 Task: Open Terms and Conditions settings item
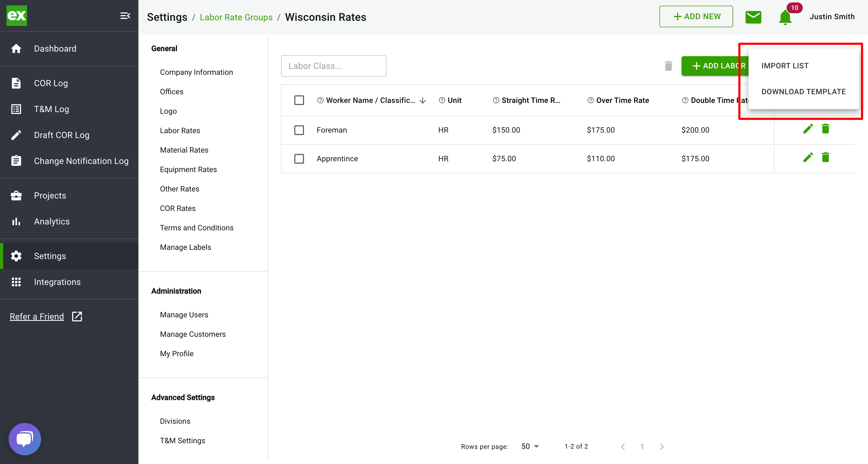pos(197,228)
